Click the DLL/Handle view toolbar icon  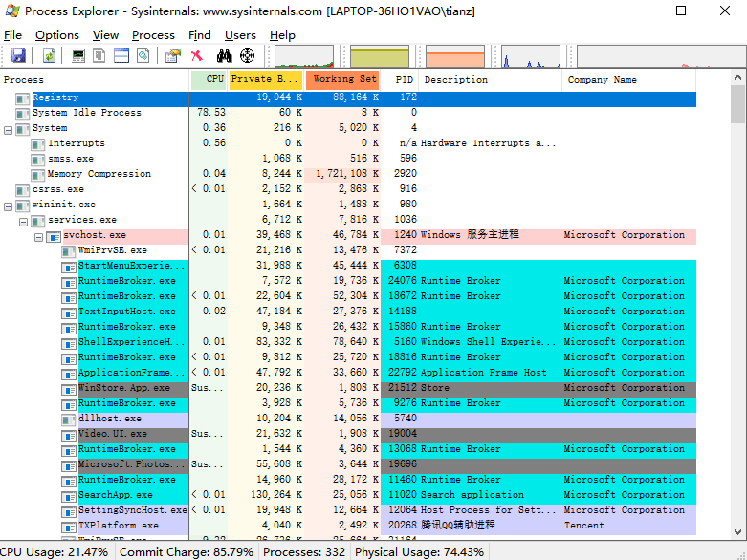[x=143, y=55]
